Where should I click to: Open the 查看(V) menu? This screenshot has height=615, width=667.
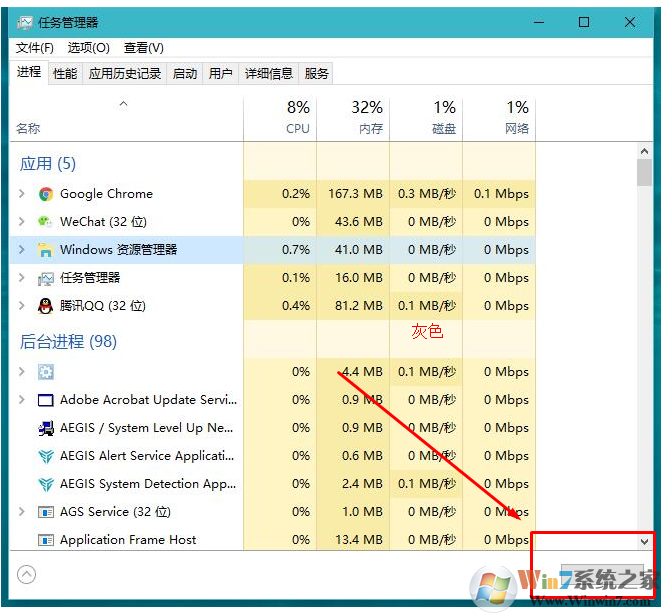(x=143, y=48)
